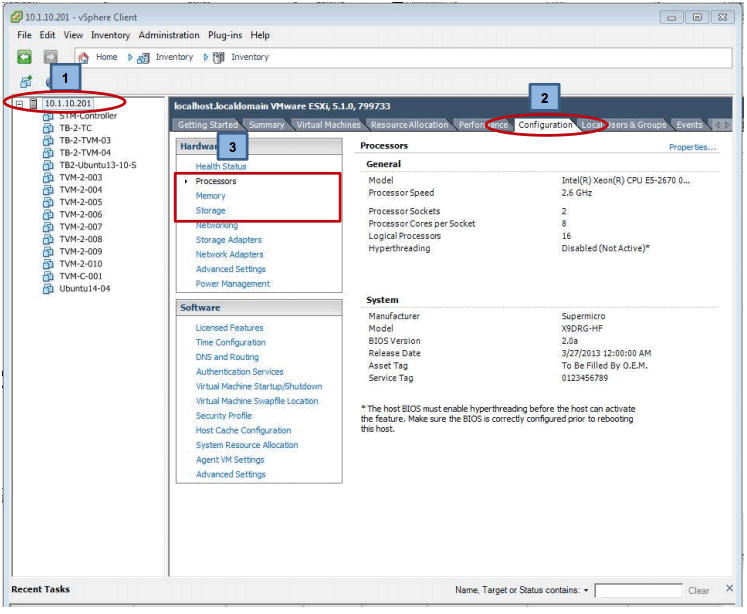Click the VM icon next to TB-2-TC
The image size is (747, 614).
[48, 128]
